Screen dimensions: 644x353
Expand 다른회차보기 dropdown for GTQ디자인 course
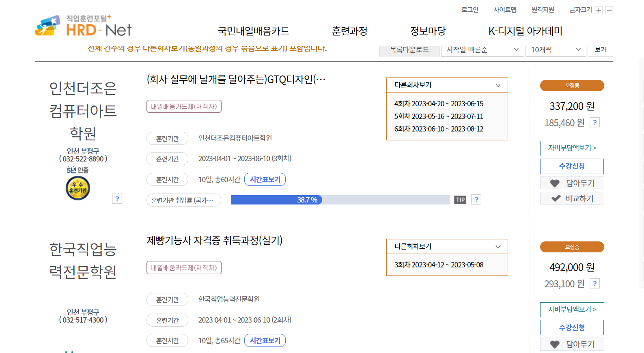tap(447, 85)
